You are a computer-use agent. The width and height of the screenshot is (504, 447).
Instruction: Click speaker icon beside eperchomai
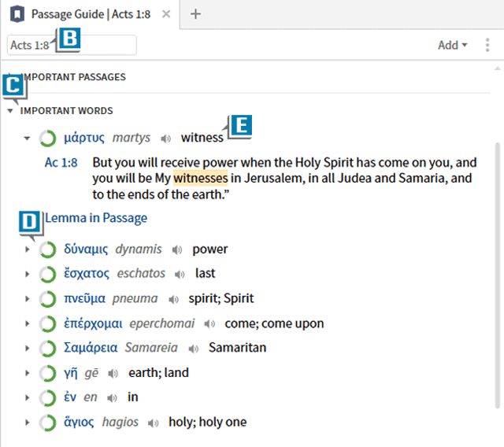[209, 323]
